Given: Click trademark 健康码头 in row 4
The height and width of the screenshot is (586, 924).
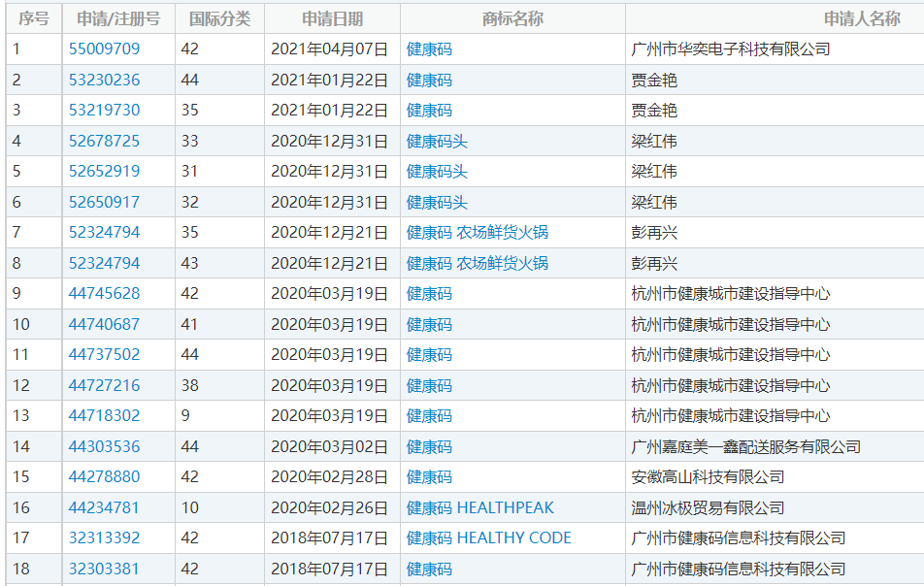Looking at the screenshot, I should 437,142.
